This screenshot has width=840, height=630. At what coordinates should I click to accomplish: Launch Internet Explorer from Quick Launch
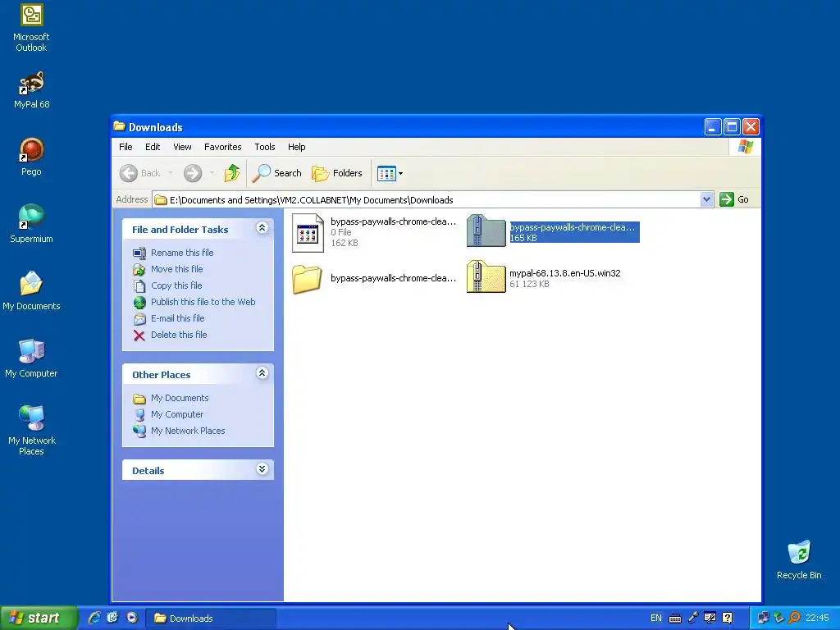click(94, 618)
